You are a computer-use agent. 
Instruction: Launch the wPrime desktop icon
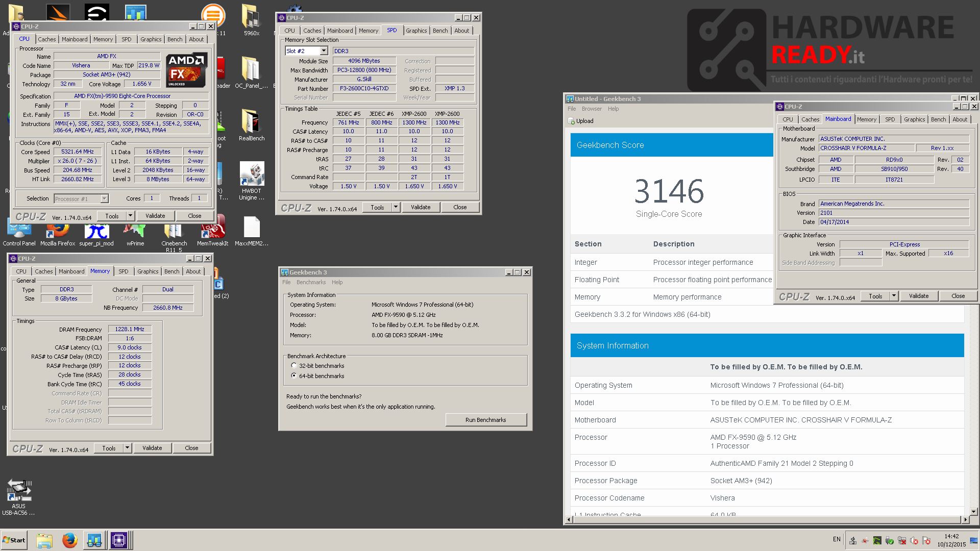(x=135, y=235)
